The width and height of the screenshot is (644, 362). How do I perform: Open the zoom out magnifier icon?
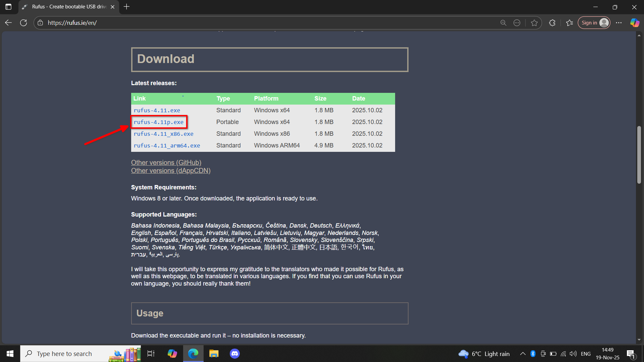pyautogui.click(x=503, y=23)
